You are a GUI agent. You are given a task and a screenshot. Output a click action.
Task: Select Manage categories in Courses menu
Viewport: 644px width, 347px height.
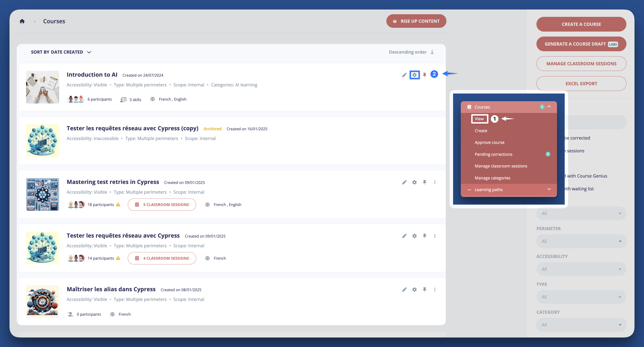[x=492, y=178]
